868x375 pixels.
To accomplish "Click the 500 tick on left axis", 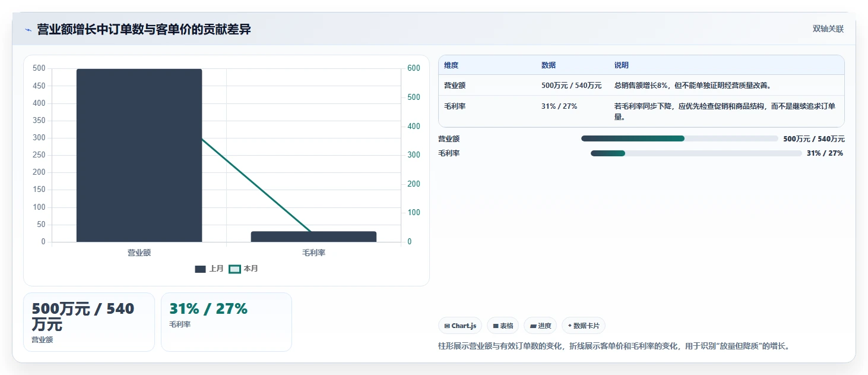I will 39,68.
